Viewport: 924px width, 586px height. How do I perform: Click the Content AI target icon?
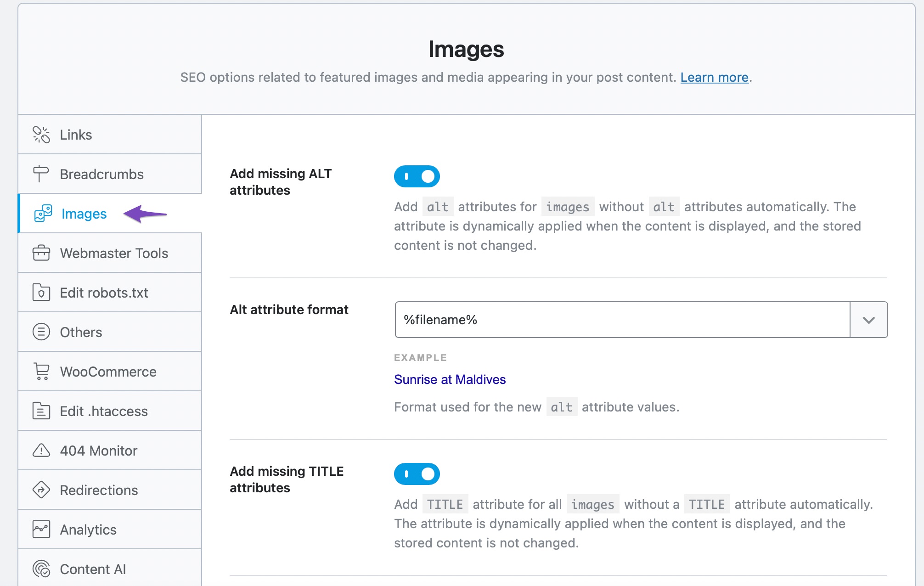point(41,569)
